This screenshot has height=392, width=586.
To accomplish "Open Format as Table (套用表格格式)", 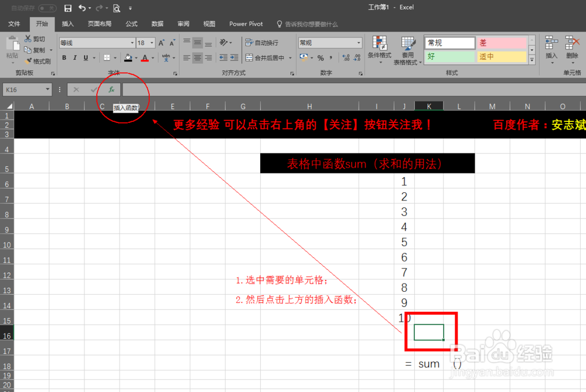I will tap(407, 50).
